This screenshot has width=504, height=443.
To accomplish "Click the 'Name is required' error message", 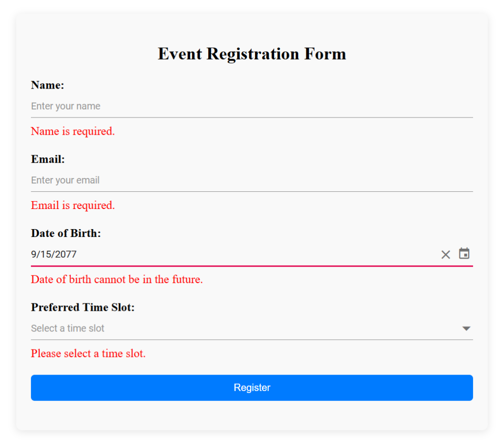I will [72, 131].
